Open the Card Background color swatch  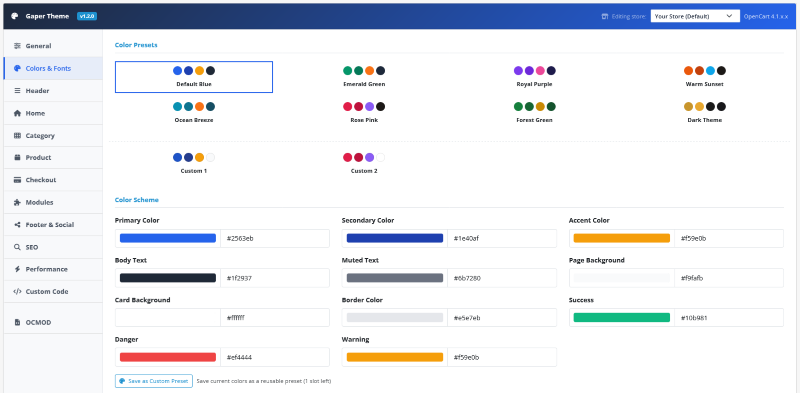click(168, 317)
